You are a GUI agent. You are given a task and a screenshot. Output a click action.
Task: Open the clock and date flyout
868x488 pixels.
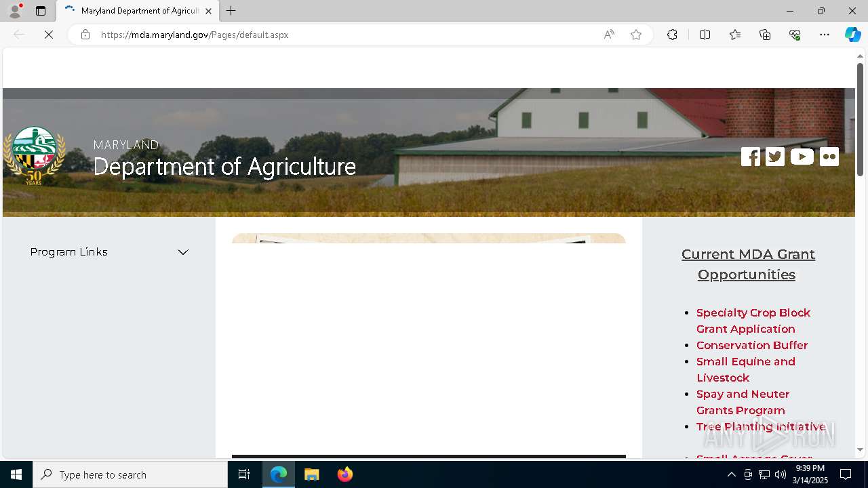(x=810, y=474)
